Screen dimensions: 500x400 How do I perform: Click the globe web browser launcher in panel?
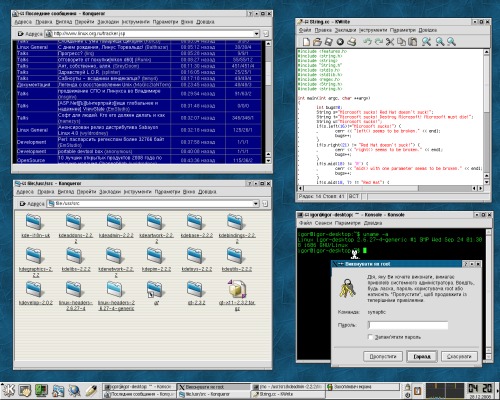(x=74, y=390)
